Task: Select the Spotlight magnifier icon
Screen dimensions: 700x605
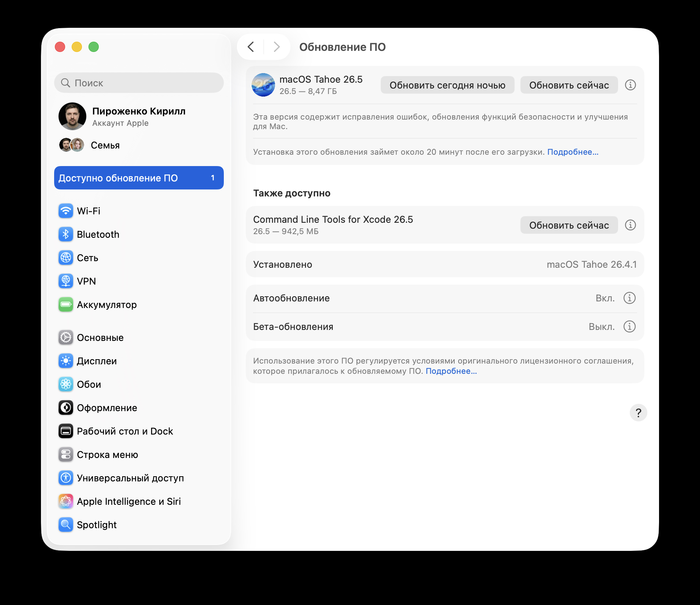Action: pyautogui.click(x=66, y=525)
